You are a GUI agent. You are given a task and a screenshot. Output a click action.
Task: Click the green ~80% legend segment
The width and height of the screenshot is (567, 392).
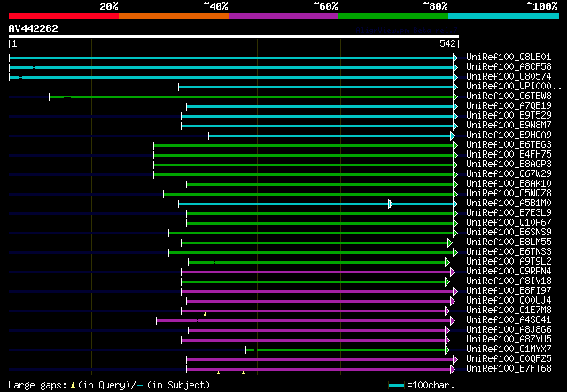(393, 16)
